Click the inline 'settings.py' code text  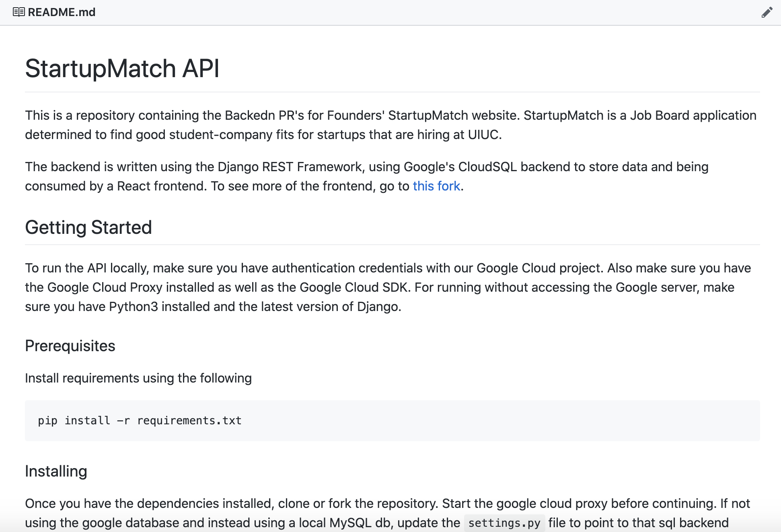click(x=504, y=523)
